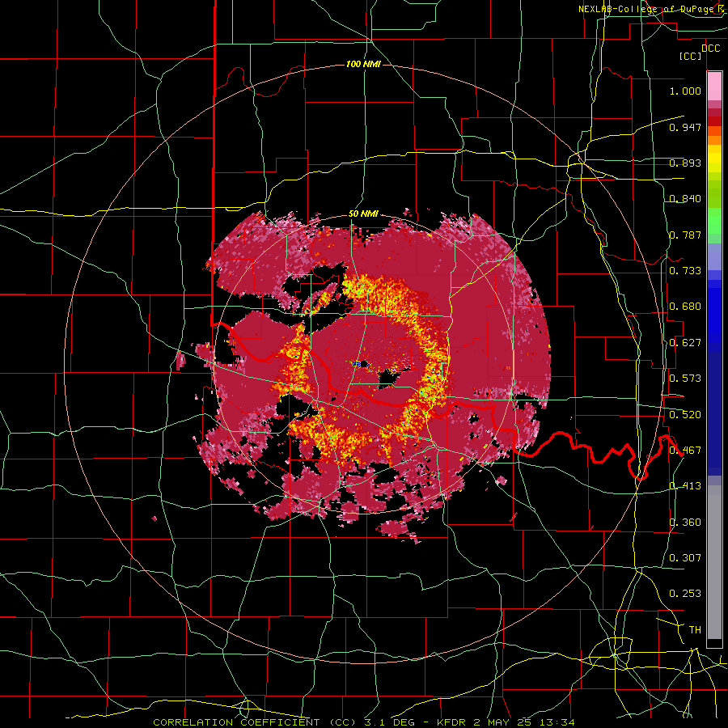Click the light pink top of color bar
728x728 pixels.
(x=714, y=86)
